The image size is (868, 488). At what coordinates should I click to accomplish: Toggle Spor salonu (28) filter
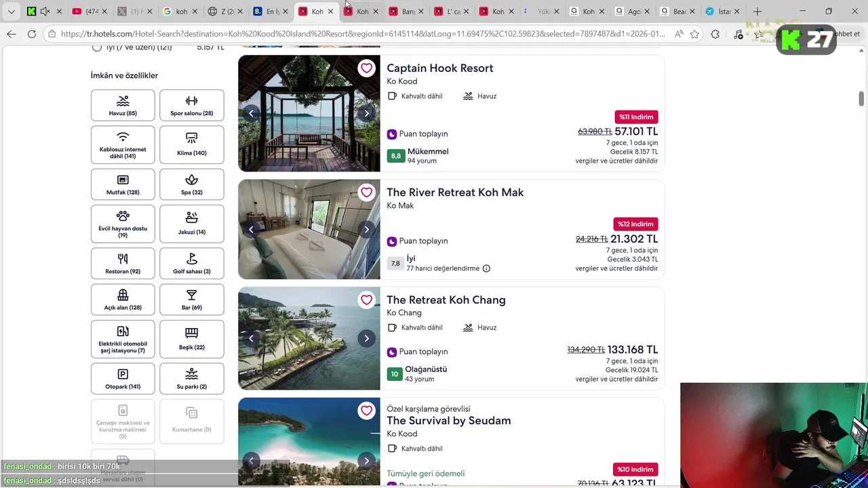tap(192, 106)
